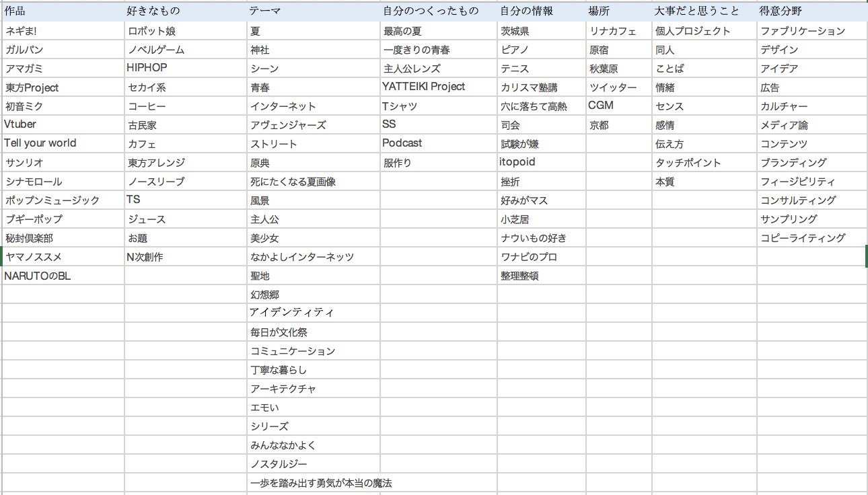Select the header cell 作品
Image resolution: width=868 pixels, height=495 pixels.
pos(63,11)
